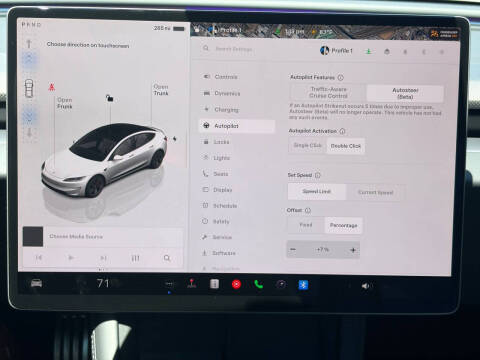Tap the door lock icon above car

point(109,98)
